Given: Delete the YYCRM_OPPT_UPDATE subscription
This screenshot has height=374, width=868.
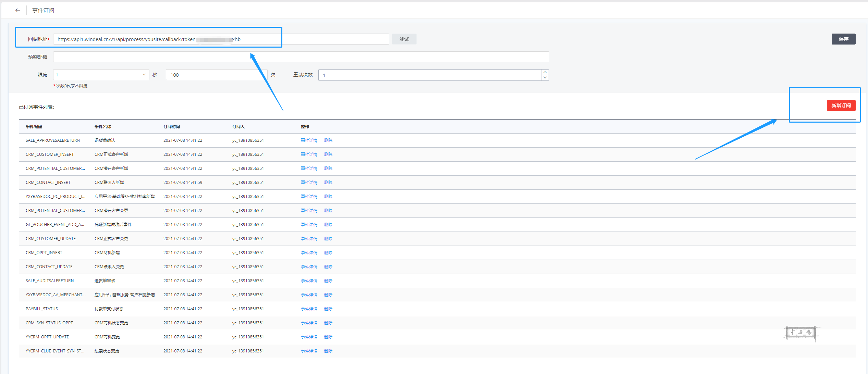Looking at the screenshot, I should pyautogui.click(x=328, y=337).
